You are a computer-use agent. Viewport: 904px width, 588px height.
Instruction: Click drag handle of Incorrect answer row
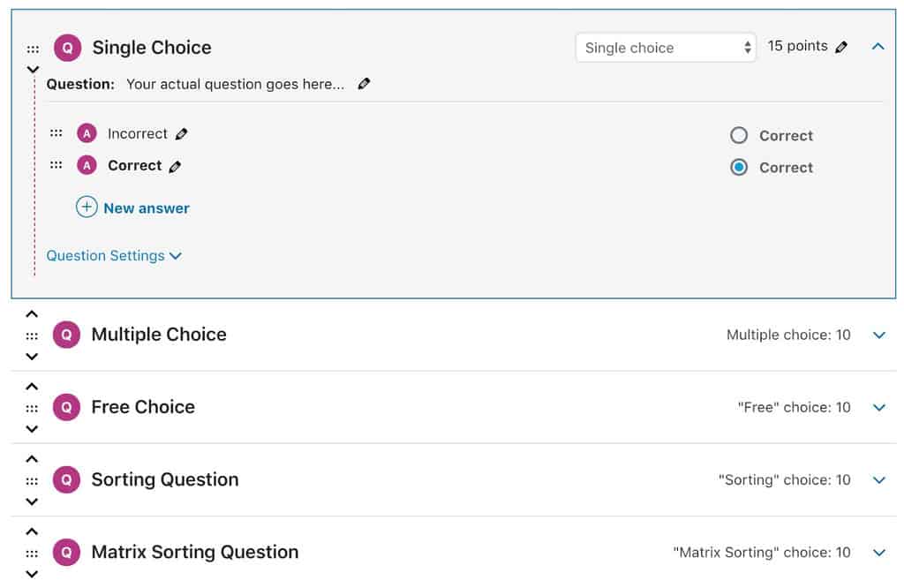(x=56, y=133)
